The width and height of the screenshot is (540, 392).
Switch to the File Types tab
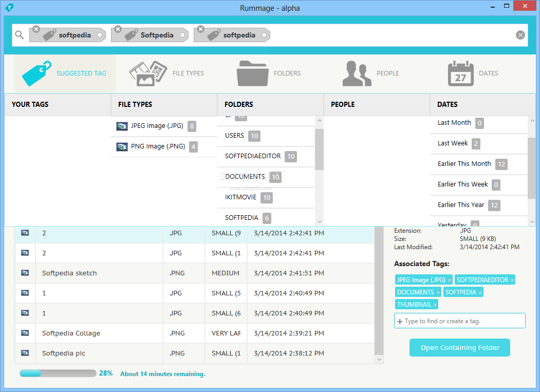[166, 73]
